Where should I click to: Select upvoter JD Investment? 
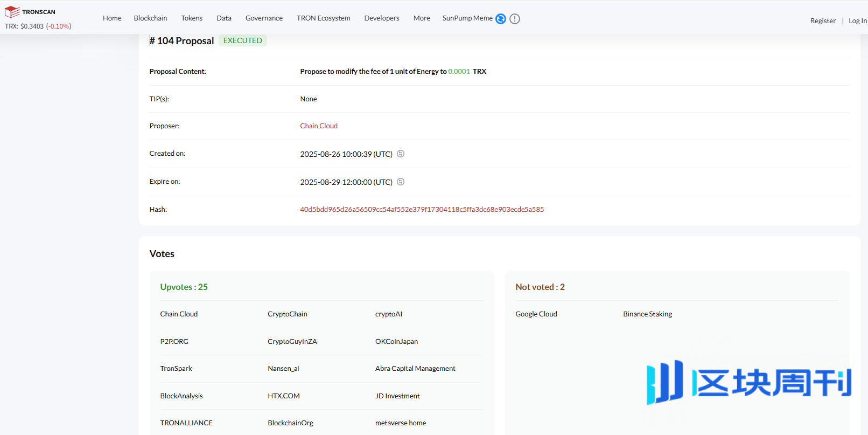397,396
